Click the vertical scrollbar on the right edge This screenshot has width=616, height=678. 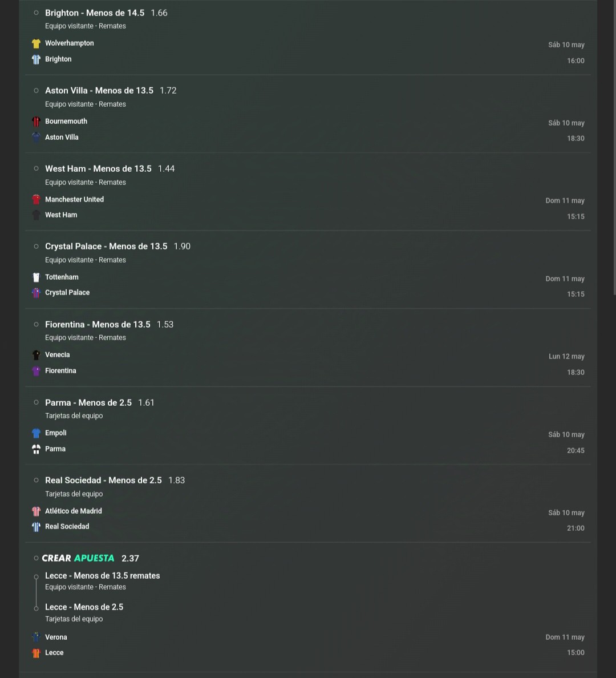tap(614, 147)
